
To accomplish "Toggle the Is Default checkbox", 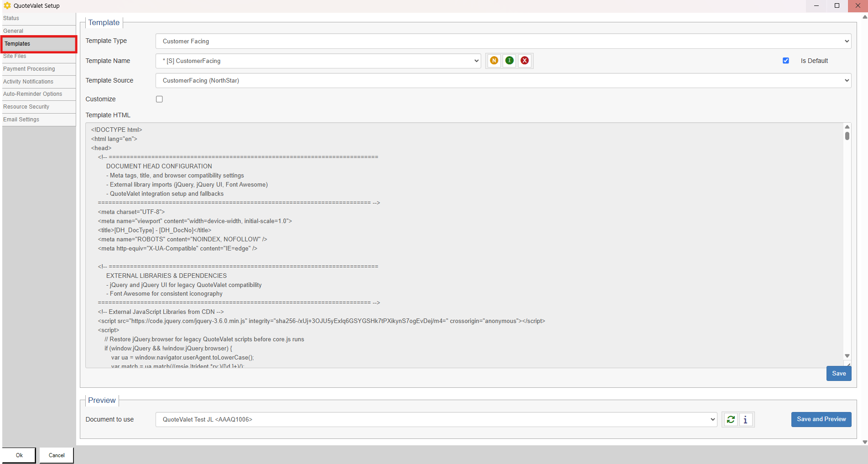I will coord(786,61).
